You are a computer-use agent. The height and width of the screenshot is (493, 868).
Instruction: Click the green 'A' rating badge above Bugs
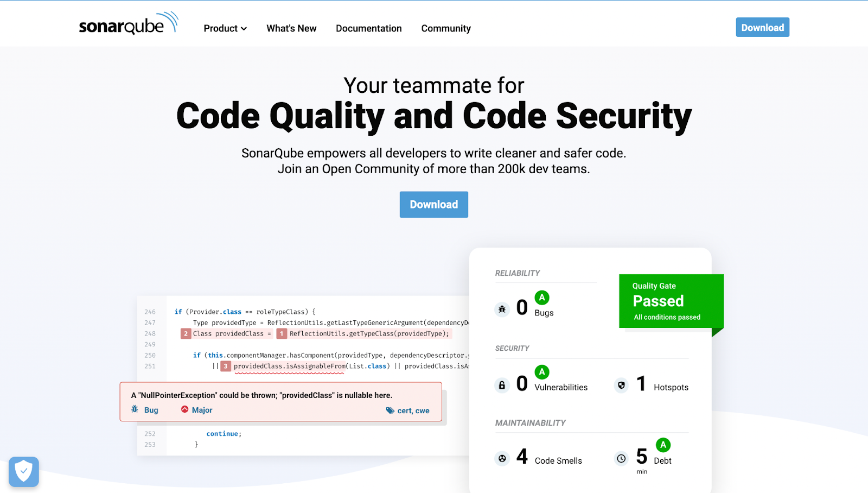click(x=542, y=298)
